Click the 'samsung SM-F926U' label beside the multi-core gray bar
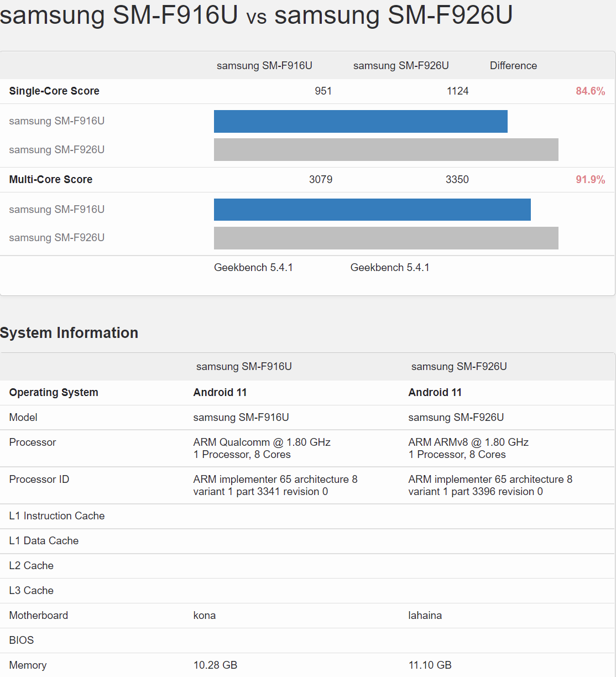The width and height of the screenshot is (616, 677). pos(57,238)
